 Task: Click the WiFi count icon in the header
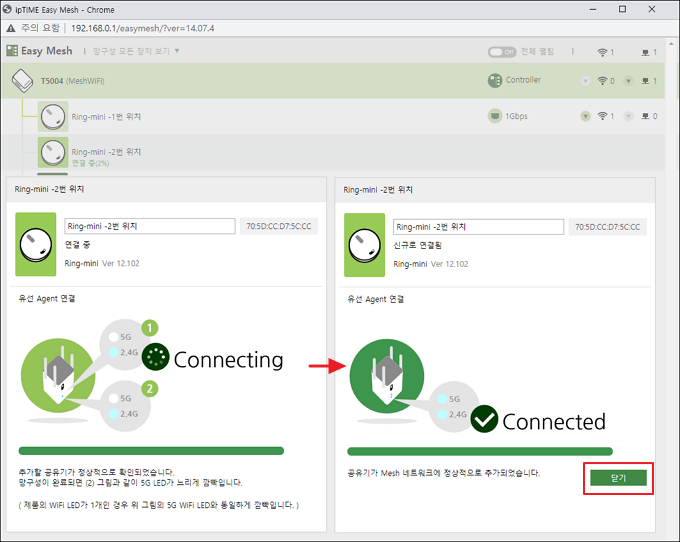coord(602,52)
